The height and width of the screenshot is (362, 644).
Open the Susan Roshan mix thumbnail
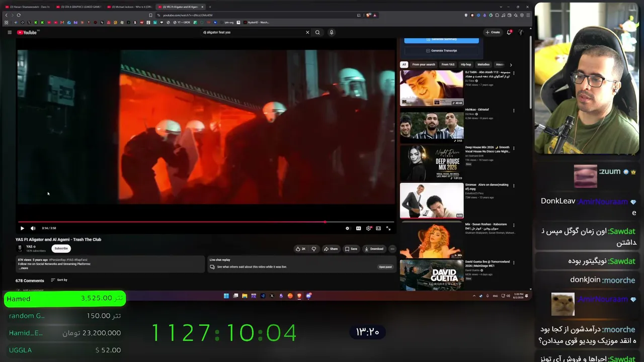point(432,240)
